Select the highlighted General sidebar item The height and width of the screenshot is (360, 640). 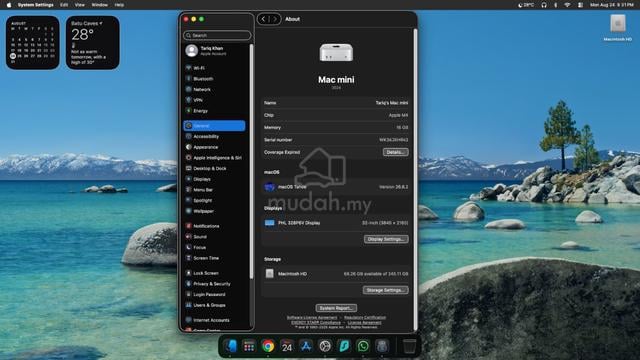coord(215,126)
